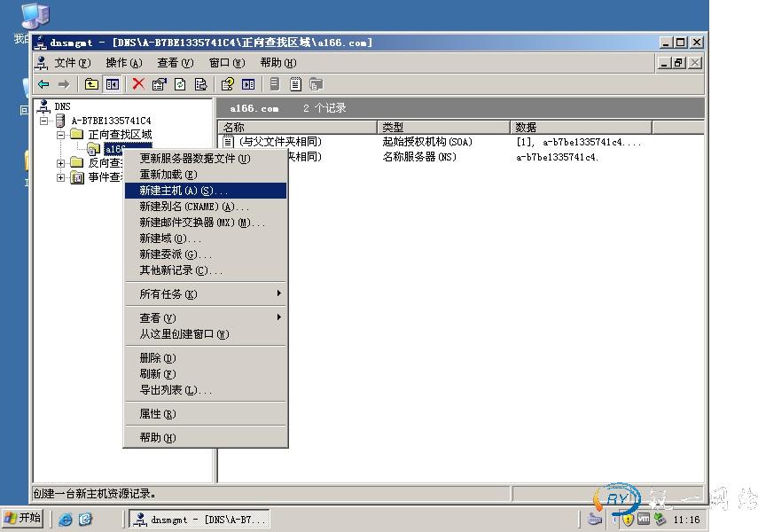Click the DNS root icon in the tree

(45, 106)
